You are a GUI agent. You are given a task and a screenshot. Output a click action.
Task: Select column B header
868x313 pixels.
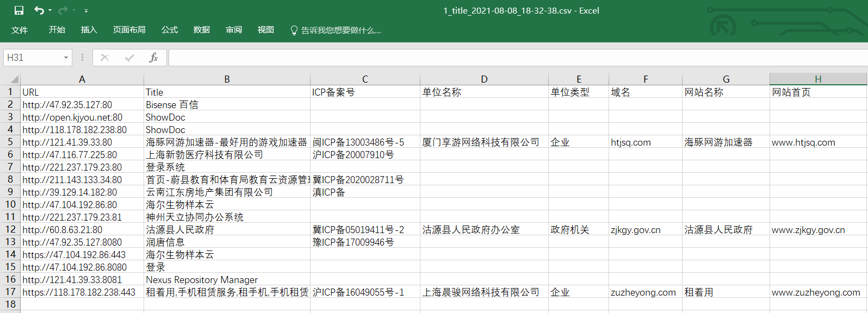click(x=227, y=79)
